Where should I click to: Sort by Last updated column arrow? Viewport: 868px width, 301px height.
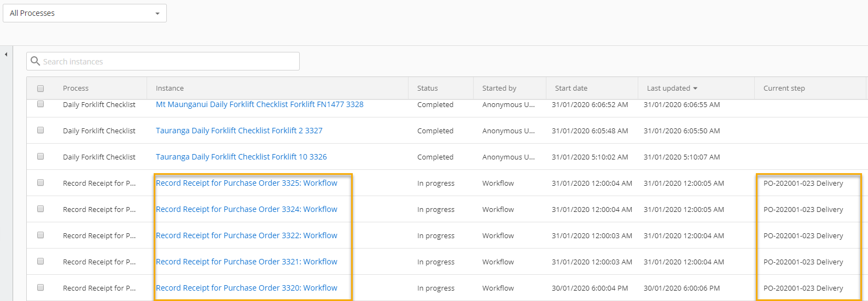coord(695,88)
